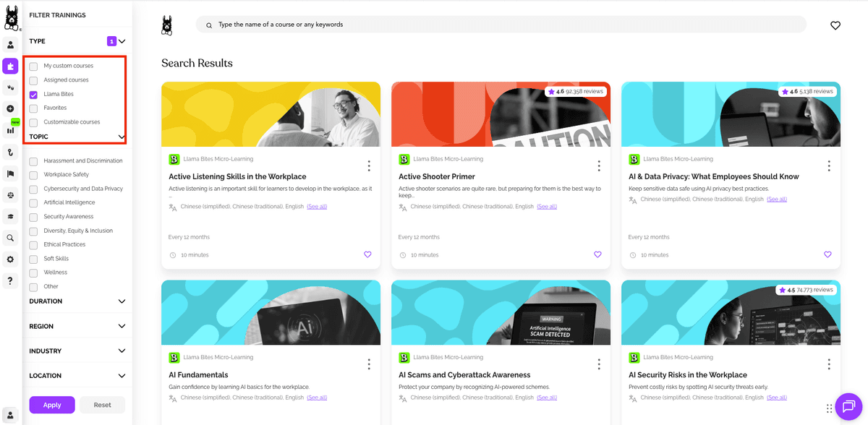
Task: Focus the course search field
Action: [x=501, y=25]
